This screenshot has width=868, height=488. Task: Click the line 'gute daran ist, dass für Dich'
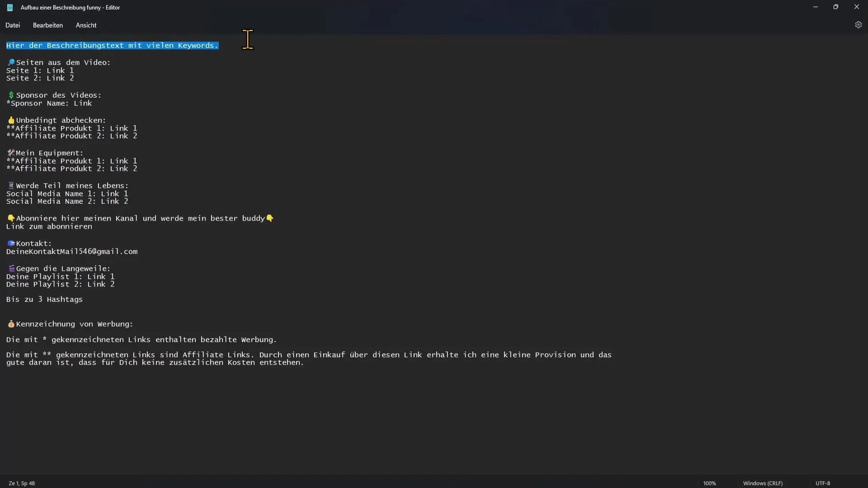coord(155,362)
